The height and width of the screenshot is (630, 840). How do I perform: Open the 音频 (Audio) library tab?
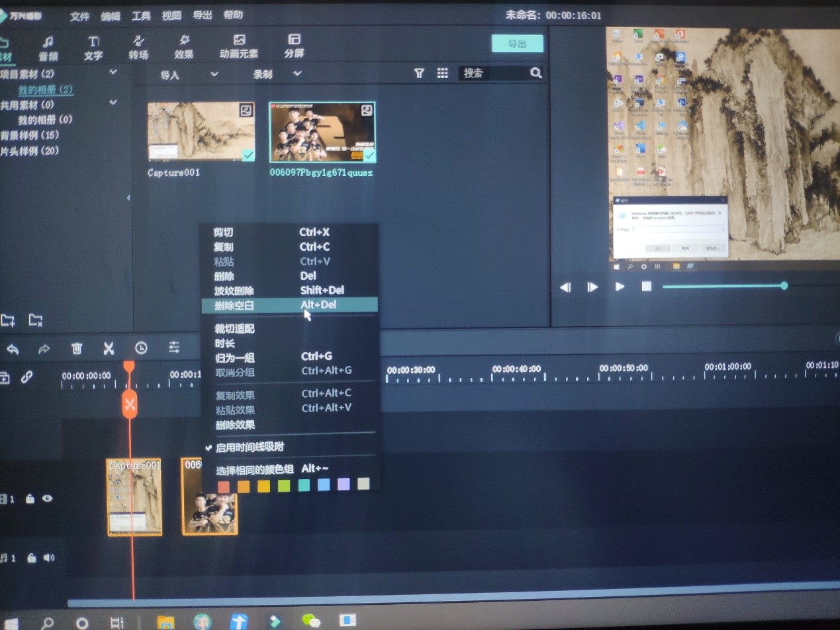point(48,48)
